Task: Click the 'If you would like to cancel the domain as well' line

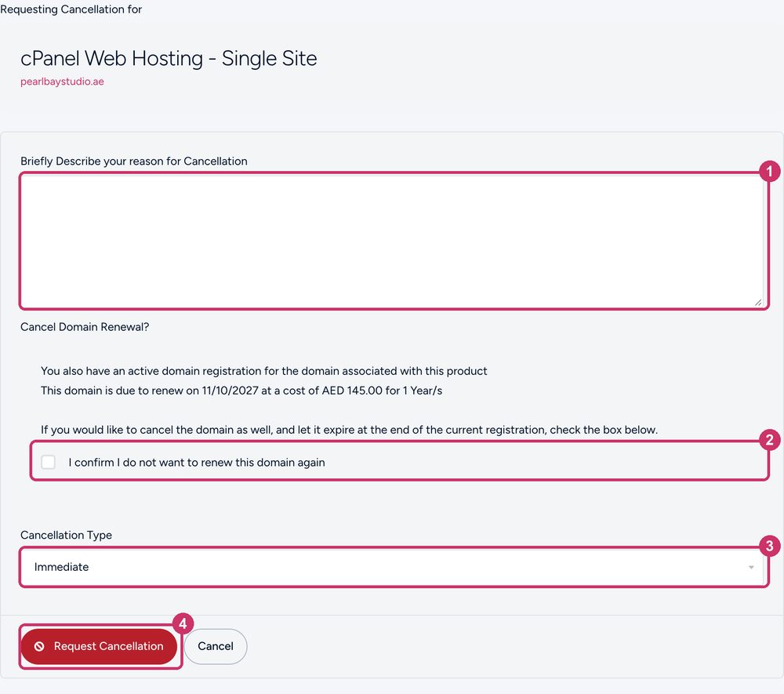Action: 349,430
